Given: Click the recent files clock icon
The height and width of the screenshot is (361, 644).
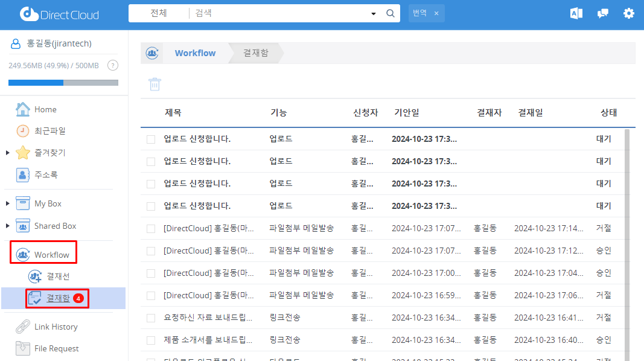Looking at the screenshot, I should click(23, 131).
